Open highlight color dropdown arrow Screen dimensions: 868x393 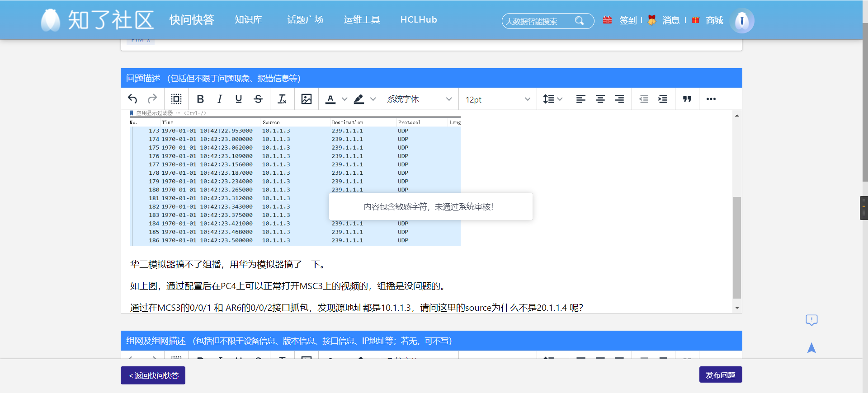click(x=373, y=99)
